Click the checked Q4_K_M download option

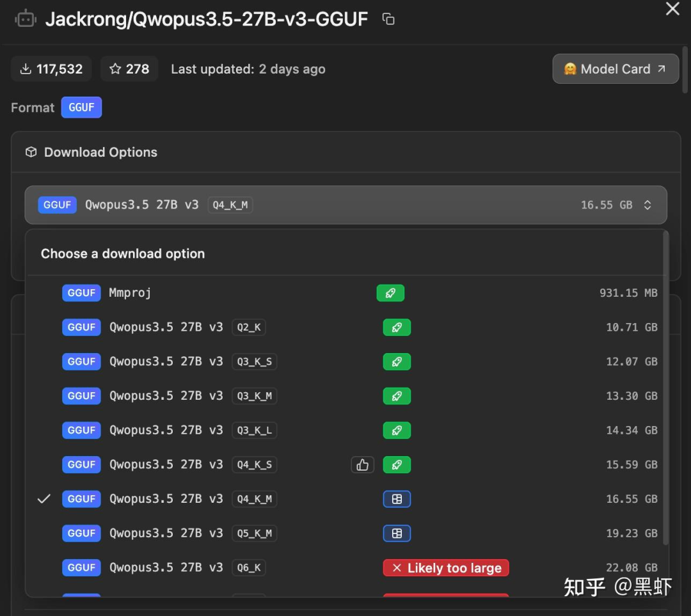click(346, 499)
